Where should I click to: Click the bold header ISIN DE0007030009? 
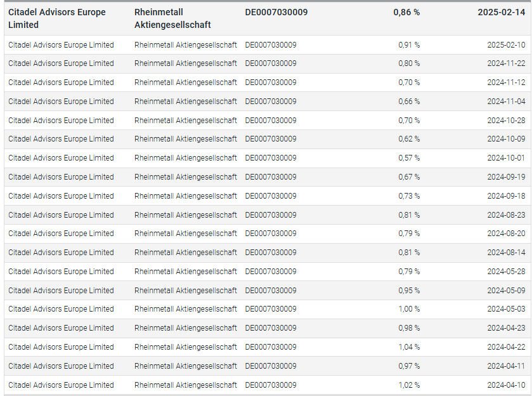[276, 12]
